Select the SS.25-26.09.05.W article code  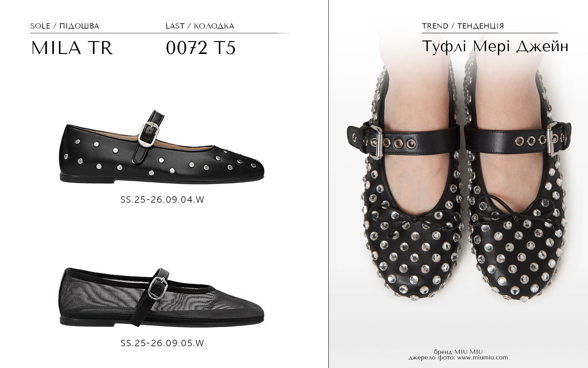[162, 343]
